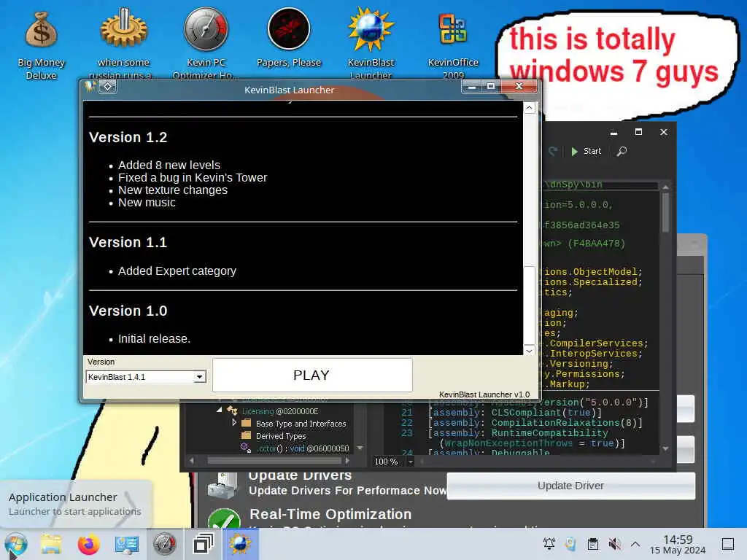Click the changelog vertical scrollbar thumb

click(x=530, y=305)
